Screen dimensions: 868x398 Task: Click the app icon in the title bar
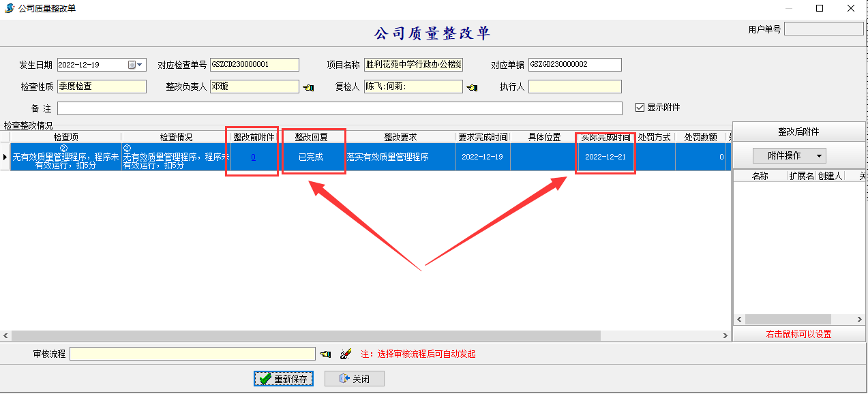10,8
